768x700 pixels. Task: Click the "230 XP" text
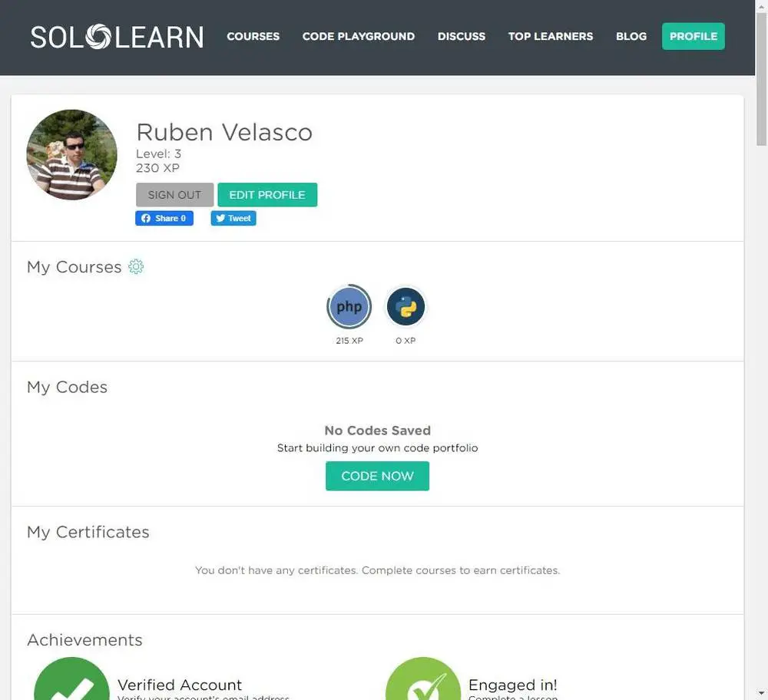point(157,168)
